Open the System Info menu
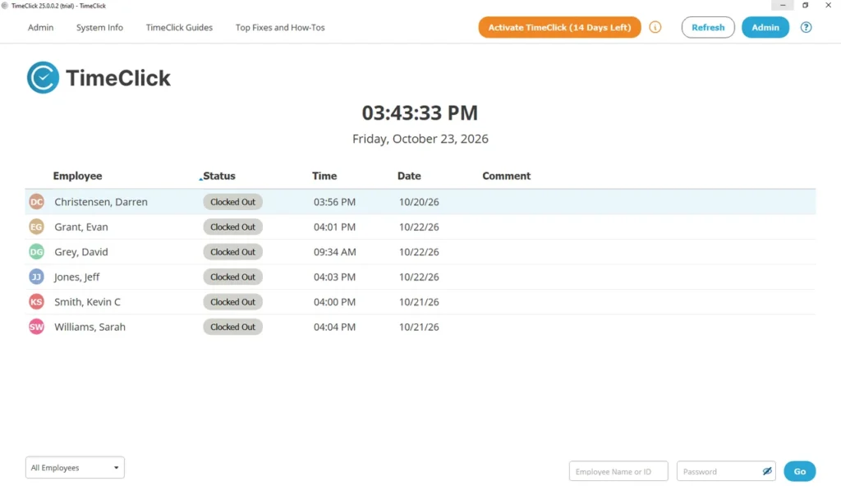The height and width of the screenshot is (504, 841). [99, 27]
